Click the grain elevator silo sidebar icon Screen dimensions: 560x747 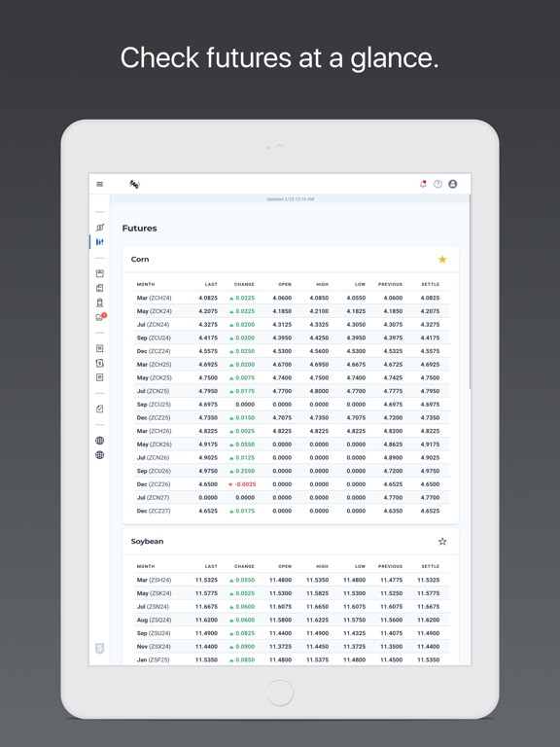[99, 302]
